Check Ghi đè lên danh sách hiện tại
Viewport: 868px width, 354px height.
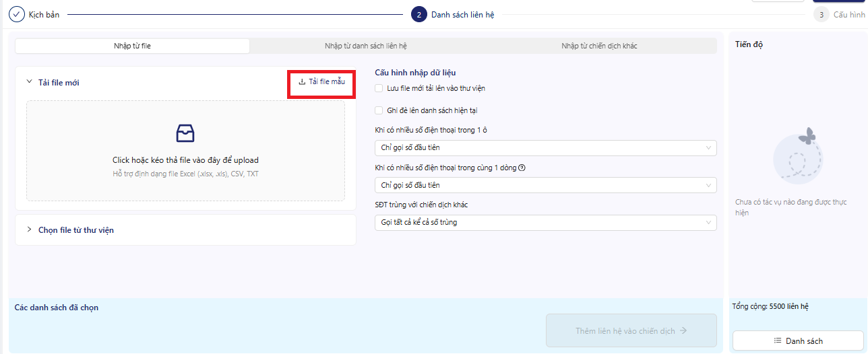click(379, 110)
